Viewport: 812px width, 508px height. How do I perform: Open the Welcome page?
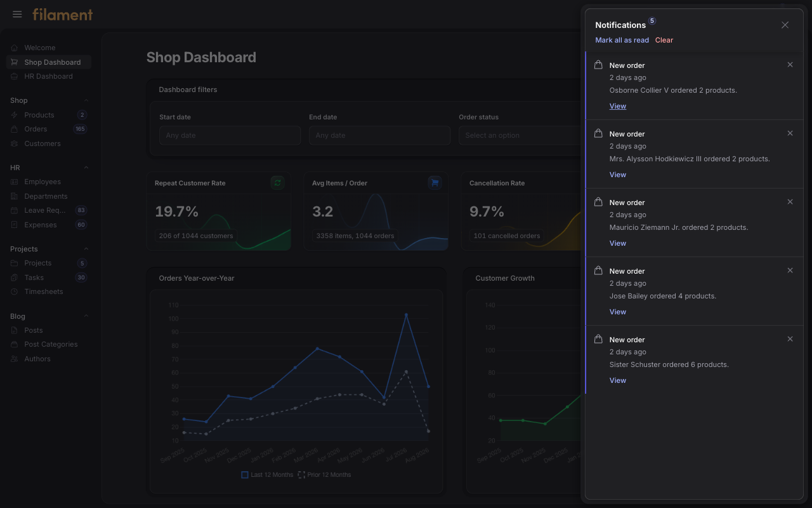pos(49,48)
